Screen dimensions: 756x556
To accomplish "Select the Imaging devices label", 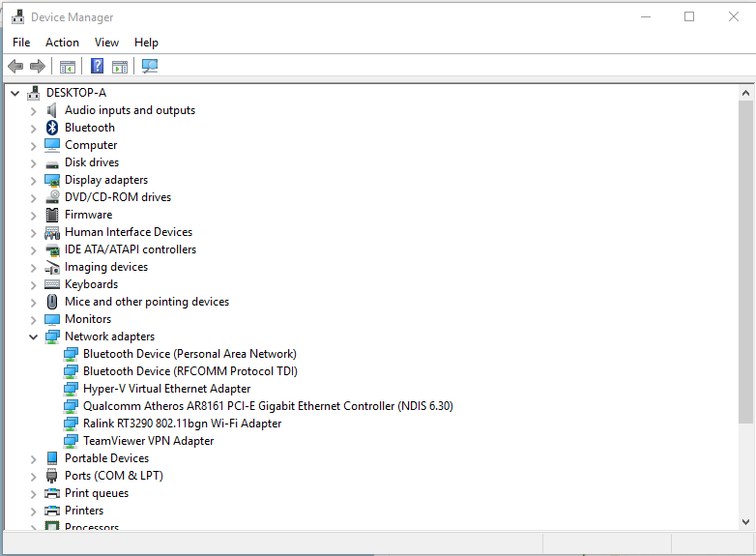I will click(106, 267).
